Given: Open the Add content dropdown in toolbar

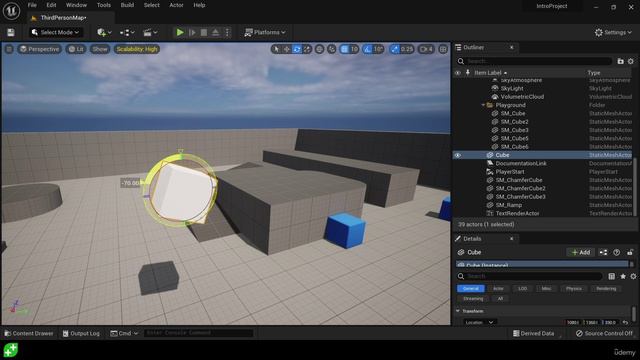Looking at the screenshot, I should pyautogui.click(x=104, y=32).
